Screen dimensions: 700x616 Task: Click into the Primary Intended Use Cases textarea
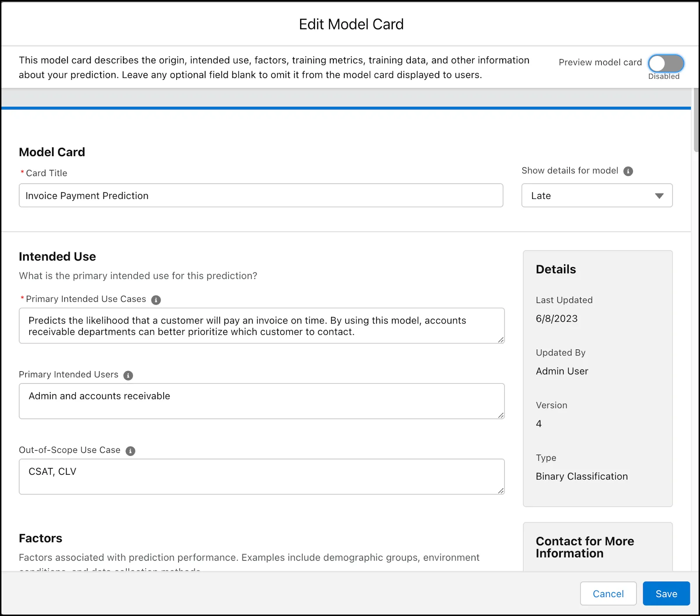(262, 326)
